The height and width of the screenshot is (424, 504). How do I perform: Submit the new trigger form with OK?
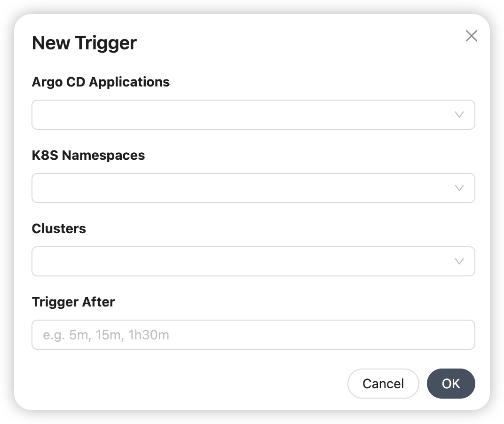(451, 384)
